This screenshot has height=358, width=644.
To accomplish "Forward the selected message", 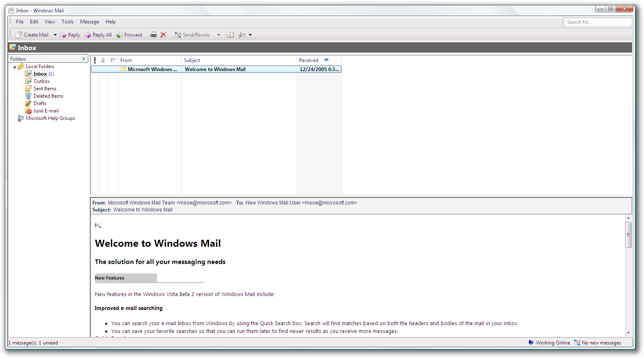I will click(x=129, y=35).
